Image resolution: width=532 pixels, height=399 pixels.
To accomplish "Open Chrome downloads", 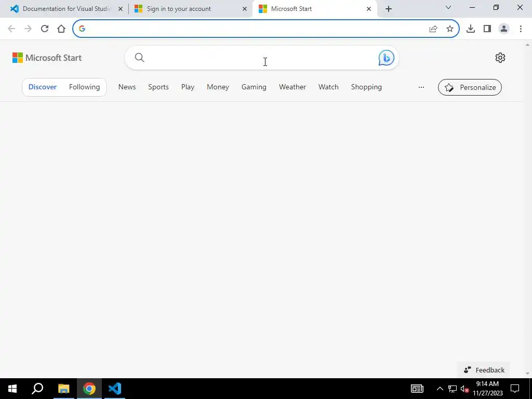I will click(471, 29).
